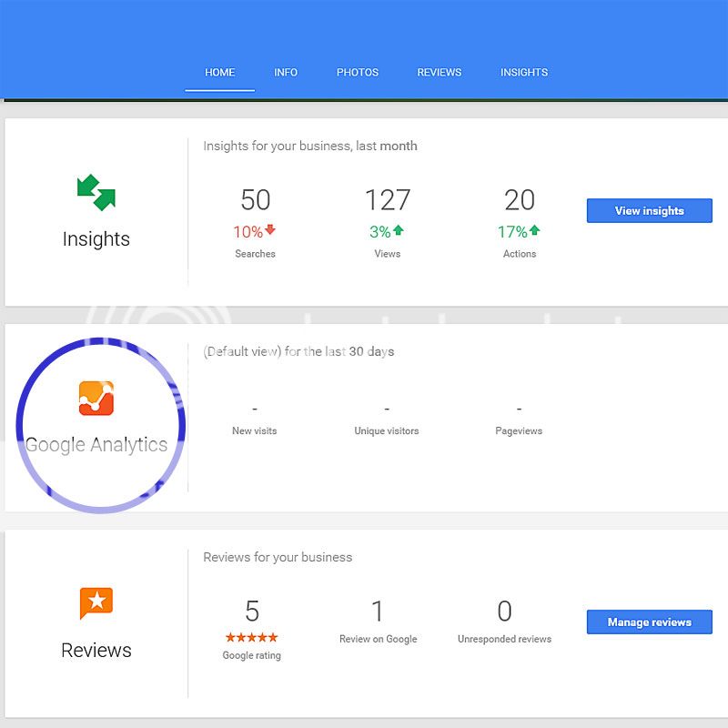Click the five-star Google rating stars
The width and height of the screenshot is (728, 728).
point(252,638)
